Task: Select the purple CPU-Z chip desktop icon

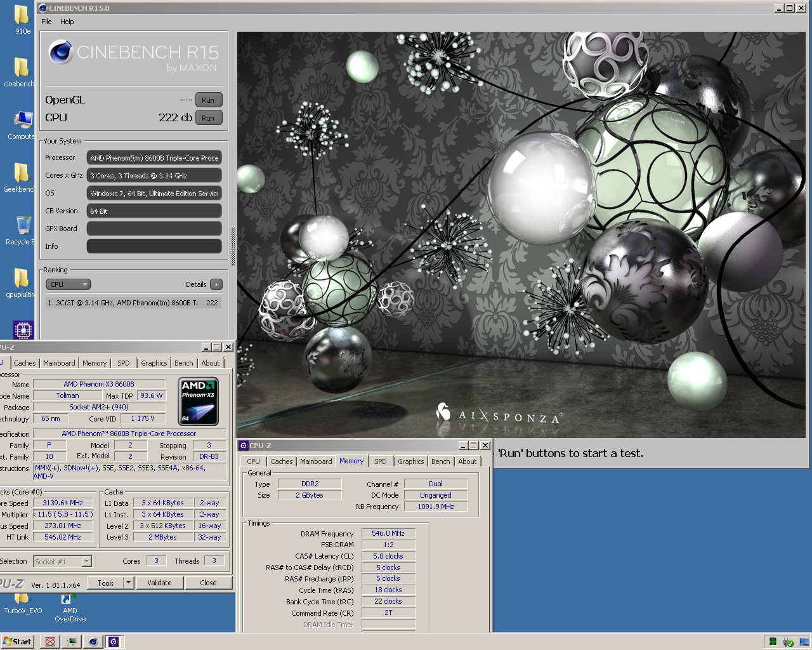Action: [x=23, y=330]
